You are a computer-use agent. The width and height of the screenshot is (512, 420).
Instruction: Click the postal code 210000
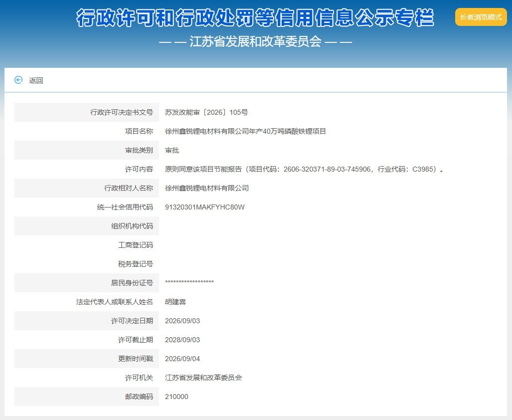176,397
